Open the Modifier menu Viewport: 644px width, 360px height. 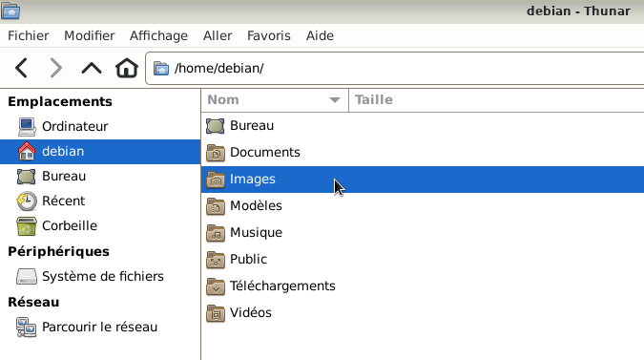89,35
